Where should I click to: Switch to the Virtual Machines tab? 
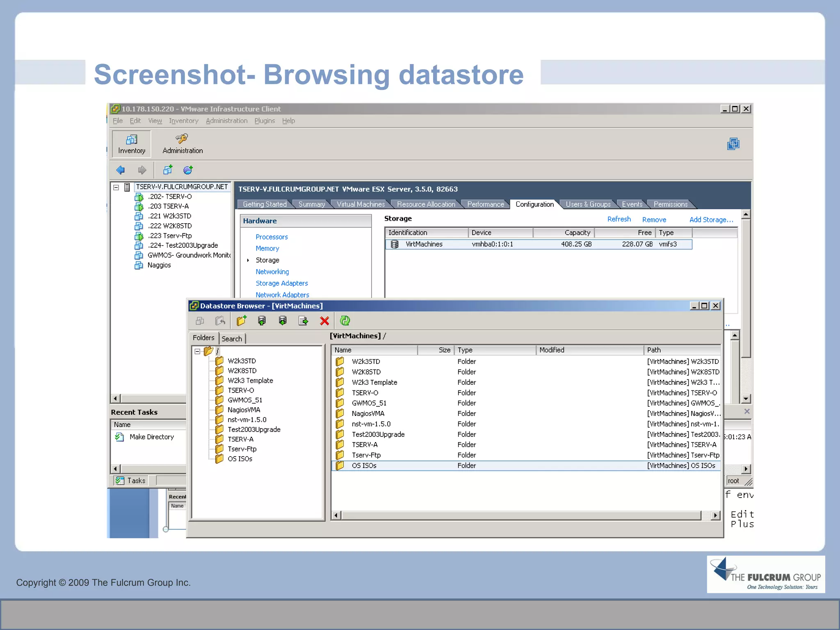tap(361, 204)
